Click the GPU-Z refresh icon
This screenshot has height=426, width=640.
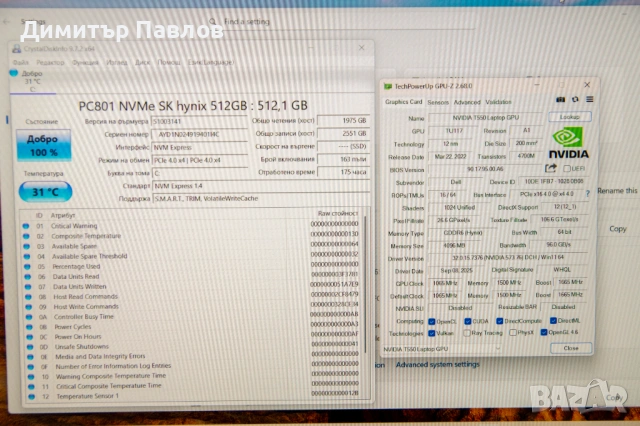pyautogui.click(x=575, y=101)
